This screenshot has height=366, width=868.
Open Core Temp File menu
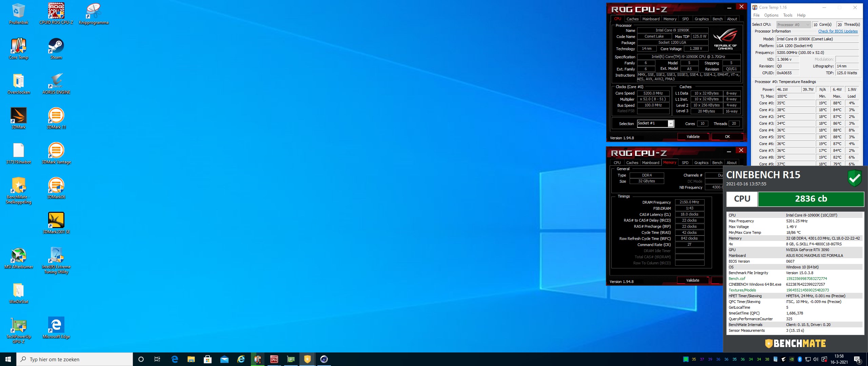pos(756,15)
